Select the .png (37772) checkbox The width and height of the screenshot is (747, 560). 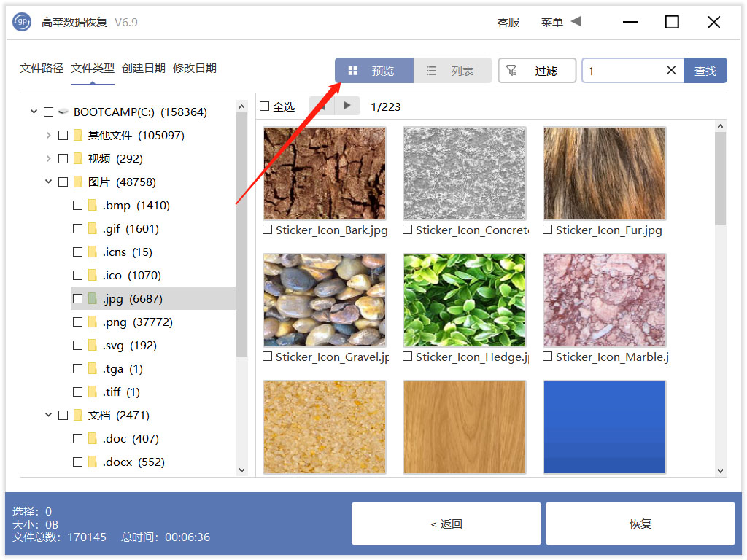point(77,322)
